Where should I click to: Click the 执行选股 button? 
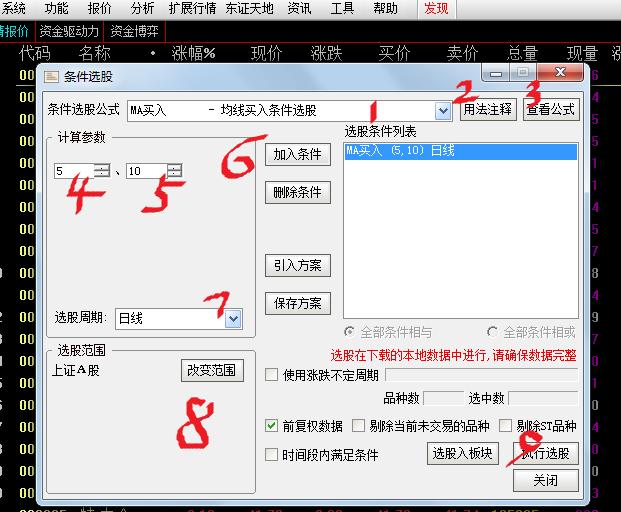[x=546, y=454]
